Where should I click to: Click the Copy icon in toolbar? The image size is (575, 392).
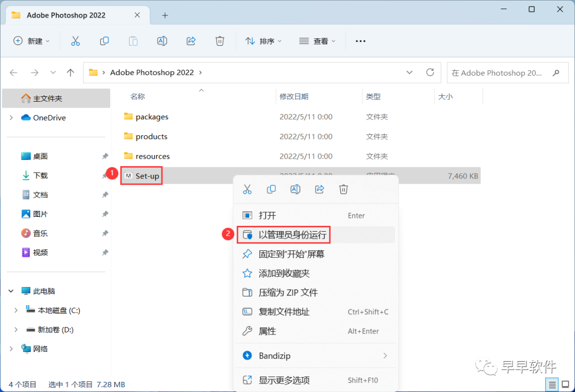point(104,41)
